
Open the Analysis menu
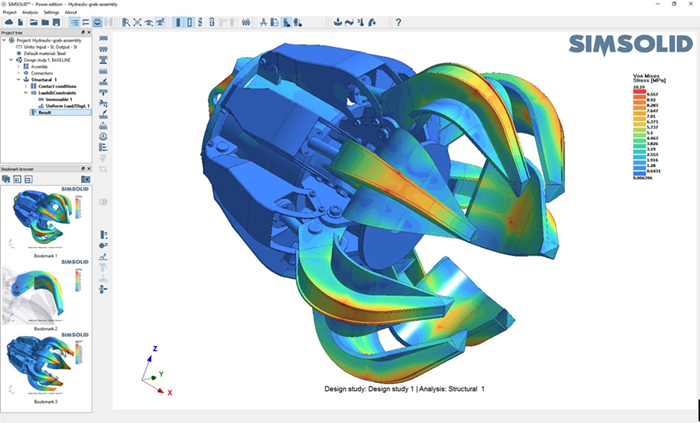(30, 12)
